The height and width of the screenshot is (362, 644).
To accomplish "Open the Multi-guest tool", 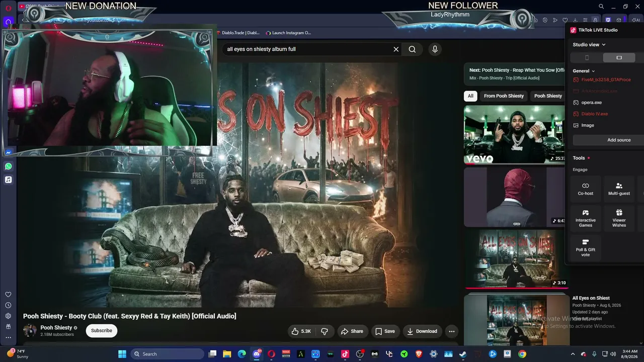I will tap(619, 189).
